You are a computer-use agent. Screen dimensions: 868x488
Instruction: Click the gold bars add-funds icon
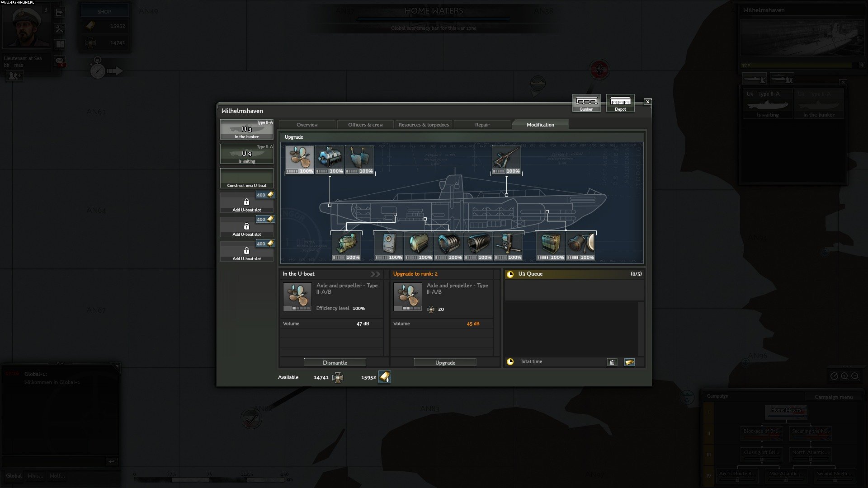tap(385, 377)
